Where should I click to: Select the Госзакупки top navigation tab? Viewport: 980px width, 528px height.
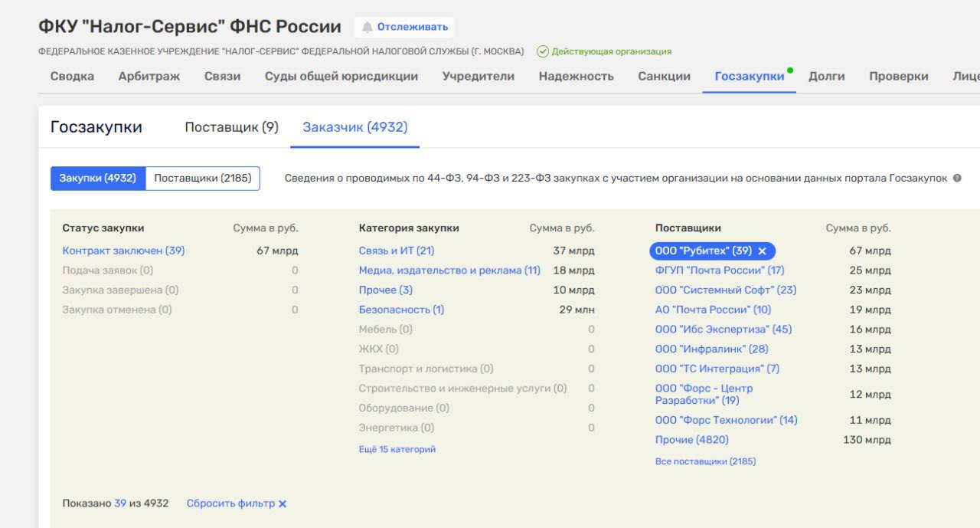point(750,76)
